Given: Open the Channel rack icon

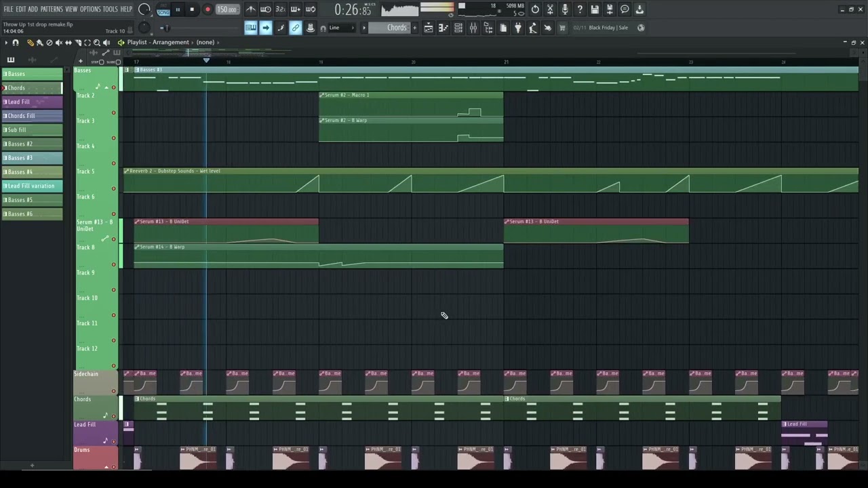Looking at the screenshot, I should [458, 28].
